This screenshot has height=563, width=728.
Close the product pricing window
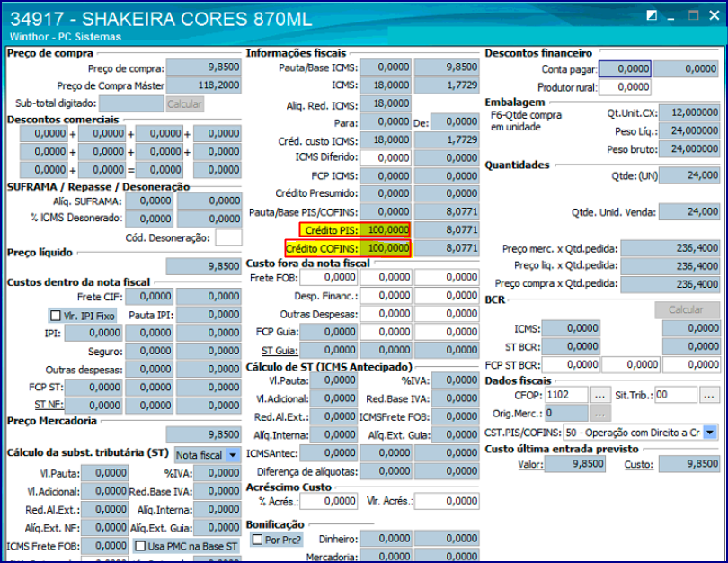(x=715, y=15)
